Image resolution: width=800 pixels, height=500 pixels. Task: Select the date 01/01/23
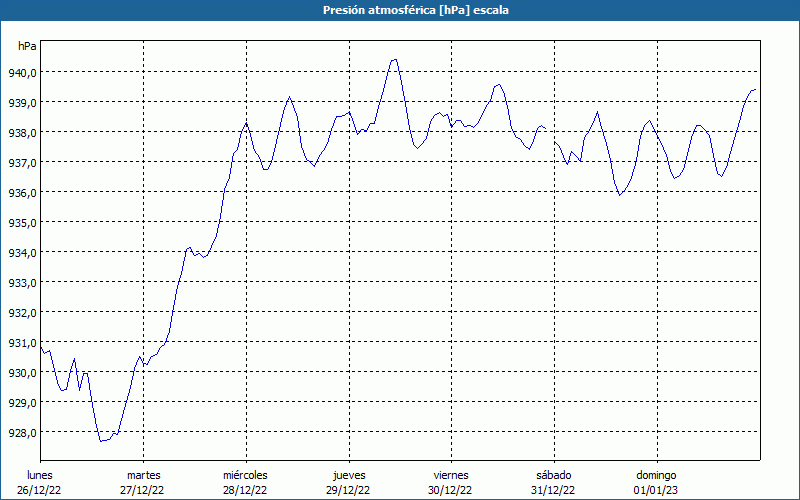[656, 490]
